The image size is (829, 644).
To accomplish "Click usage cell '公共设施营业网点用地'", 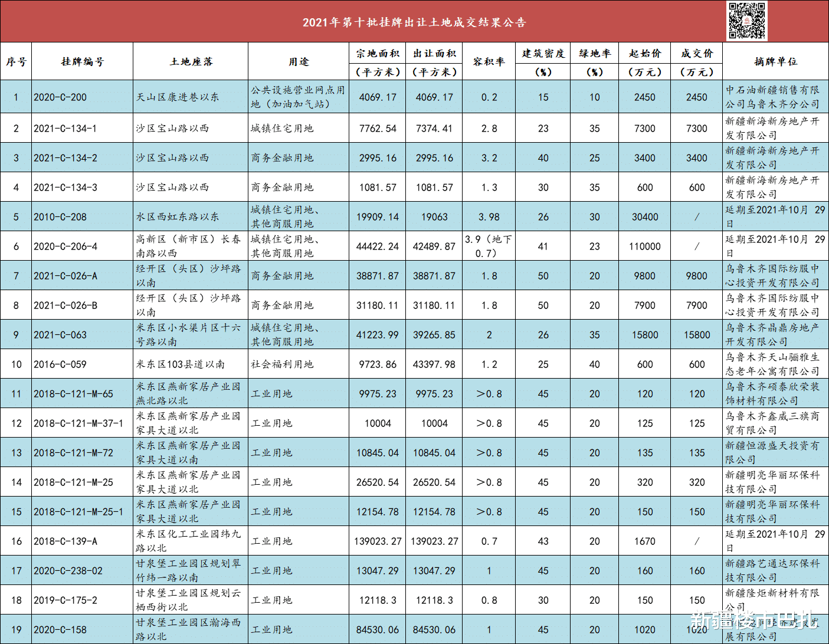I will pos(299,97).
